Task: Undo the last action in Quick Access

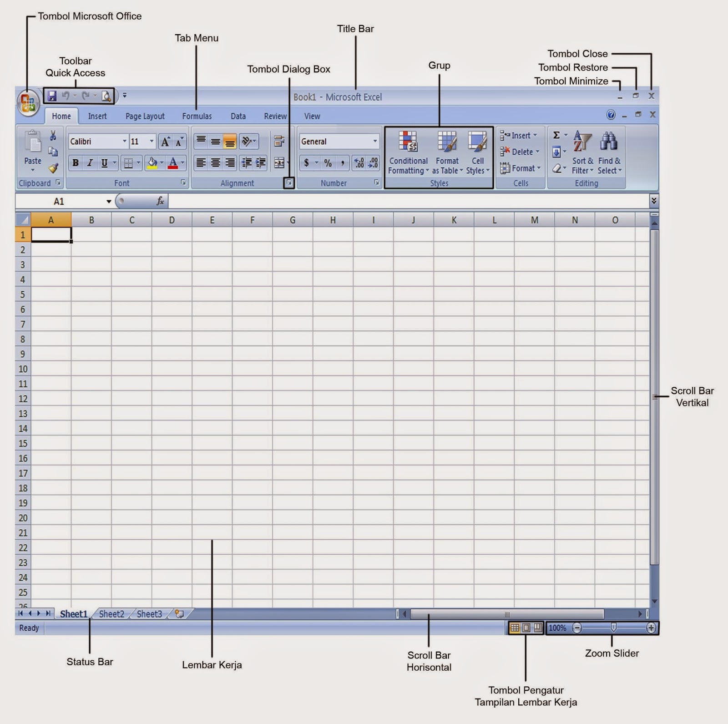Action: click(x=66, y=96)
